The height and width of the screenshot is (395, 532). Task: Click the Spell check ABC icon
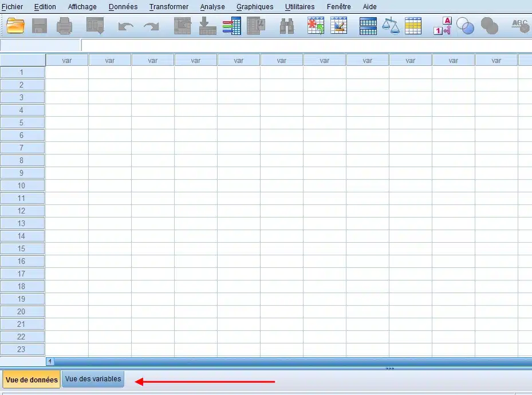(520, 26)
